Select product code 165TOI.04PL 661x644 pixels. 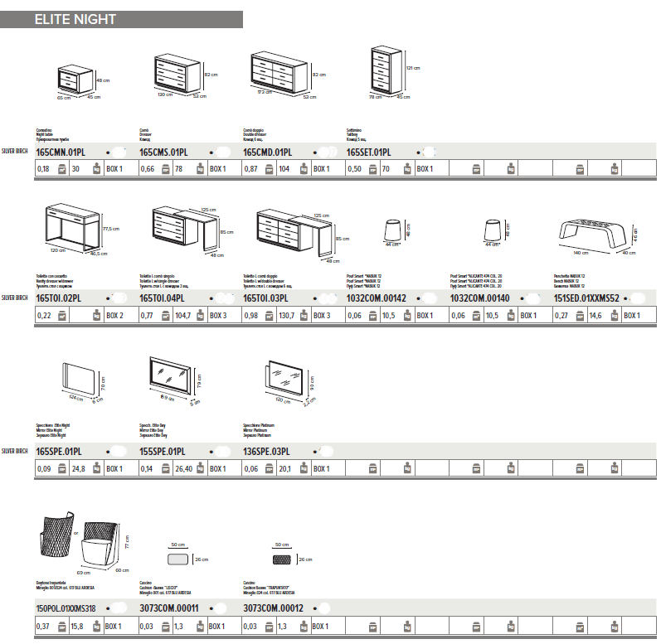coord(163,298)
